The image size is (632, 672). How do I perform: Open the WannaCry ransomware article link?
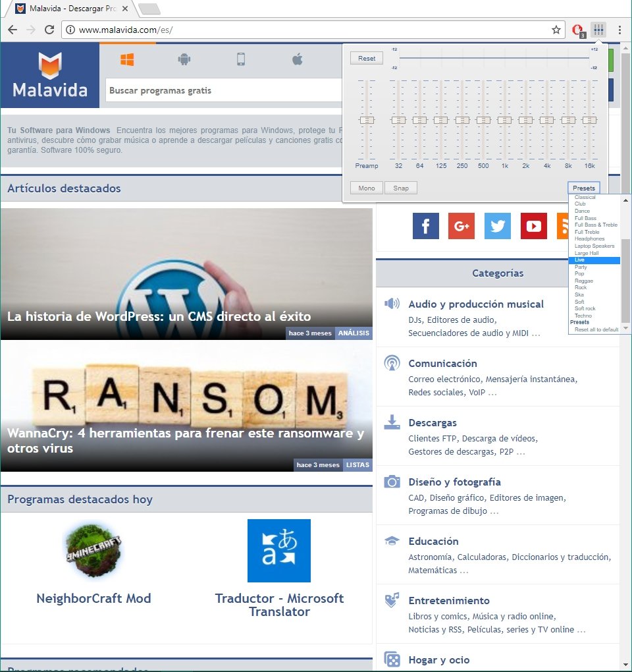click(x=186, y=440)
